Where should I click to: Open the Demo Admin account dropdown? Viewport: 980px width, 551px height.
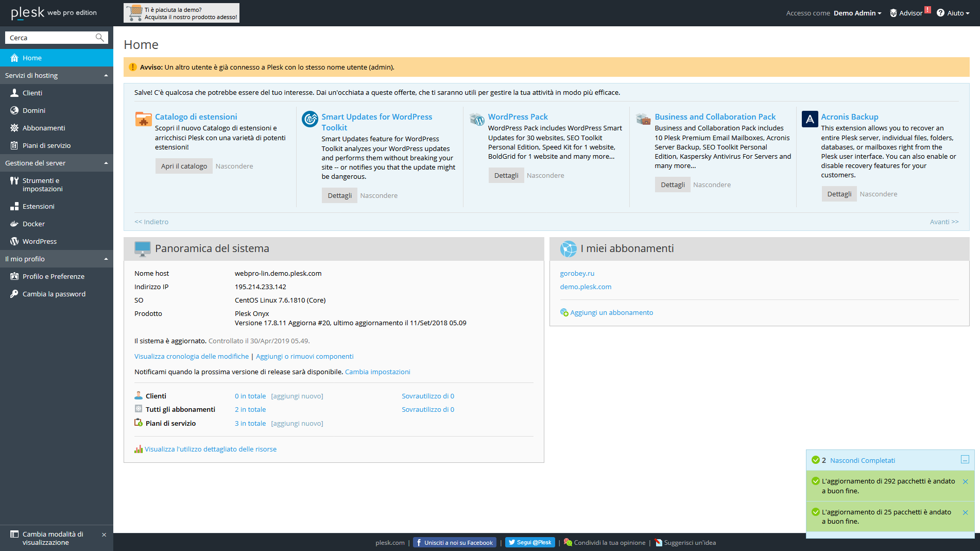point(857,13)
